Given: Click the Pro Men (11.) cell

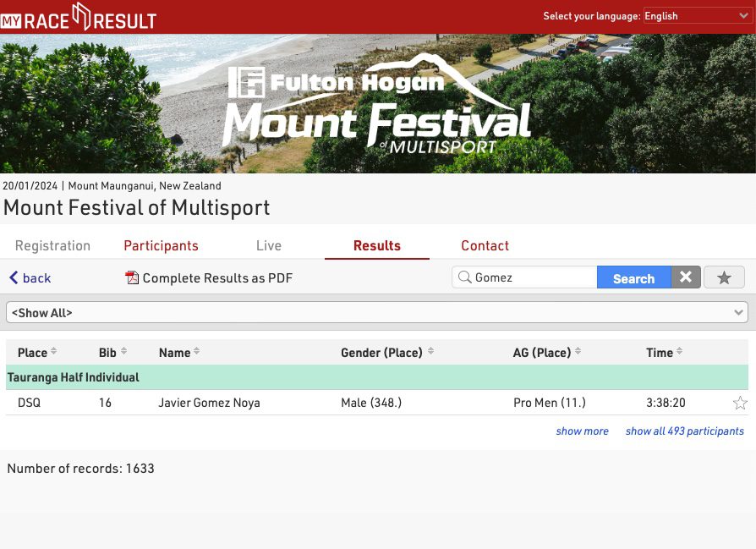Looking at the screenshot, I should point(549,403).
